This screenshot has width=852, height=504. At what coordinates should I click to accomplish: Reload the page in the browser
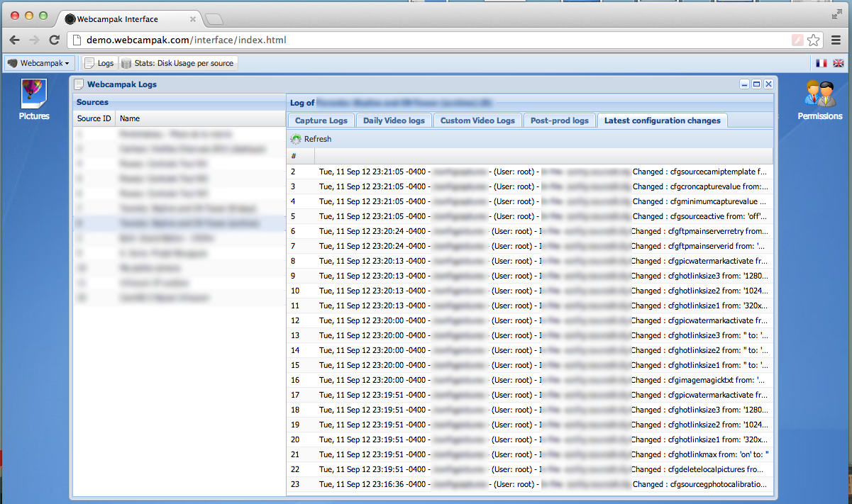[54, 40]
